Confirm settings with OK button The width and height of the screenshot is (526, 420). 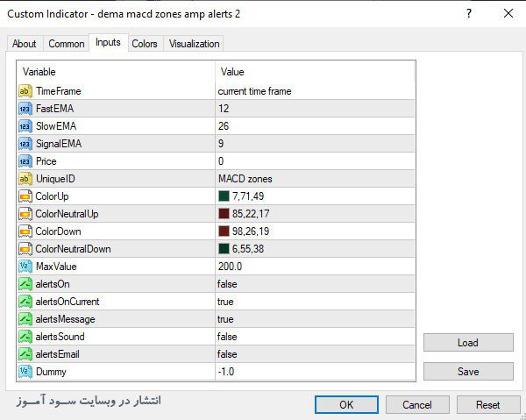[x=346, y=404]
